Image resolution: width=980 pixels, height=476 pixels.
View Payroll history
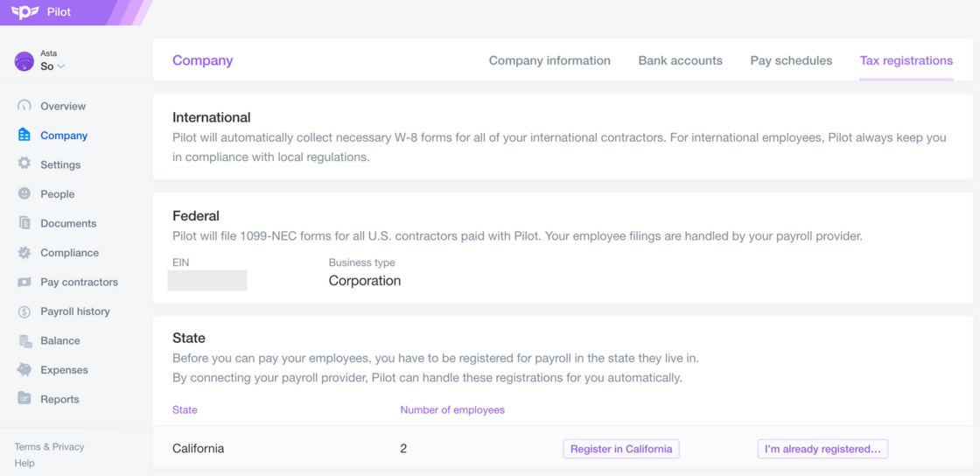(75, 311)
